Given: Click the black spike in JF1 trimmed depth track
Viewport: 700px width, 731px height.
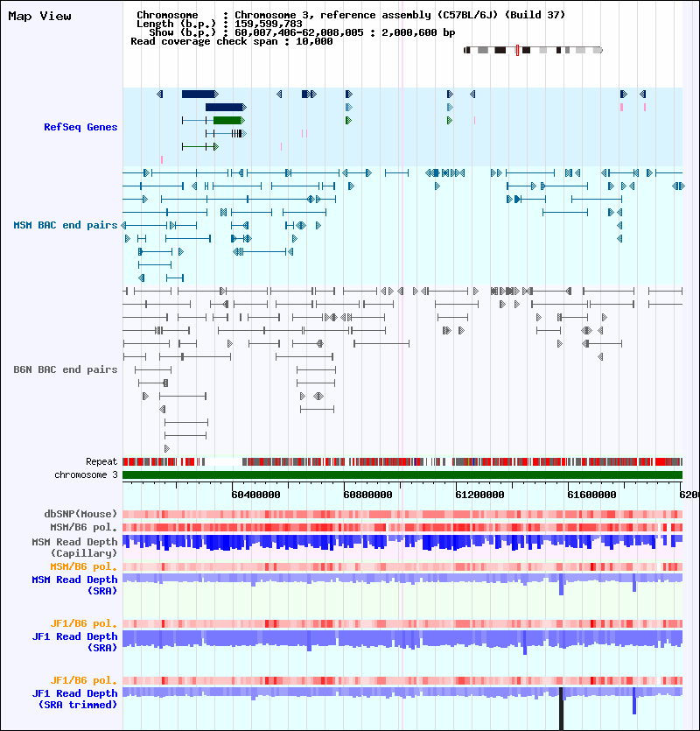Looking at the screenshot, I should coord(561,708).
